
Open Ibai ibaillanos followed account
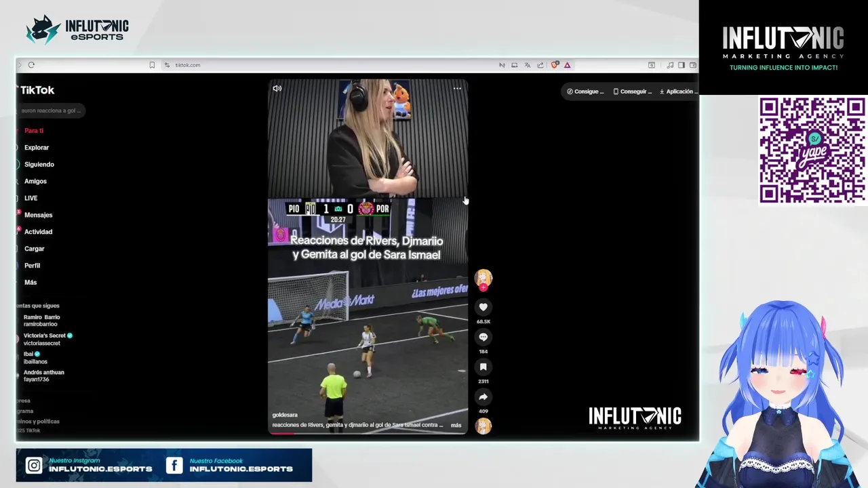tap(35, 357)
